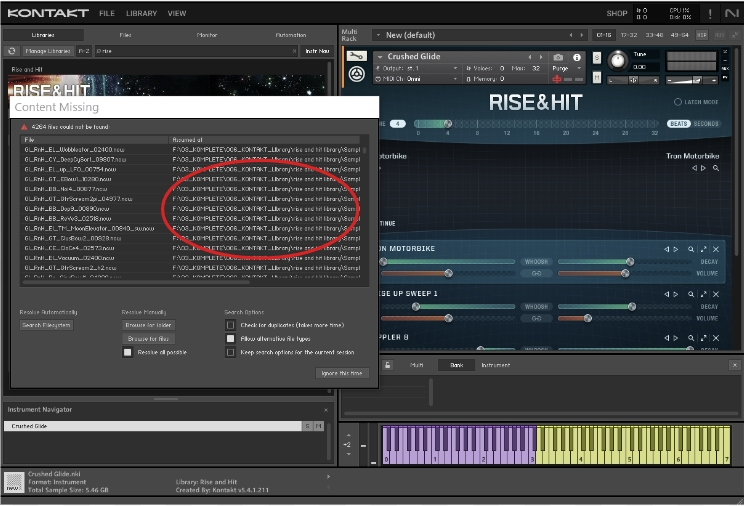
Task: Step to the next Multi Rack preset
Action: pos(582,35)
